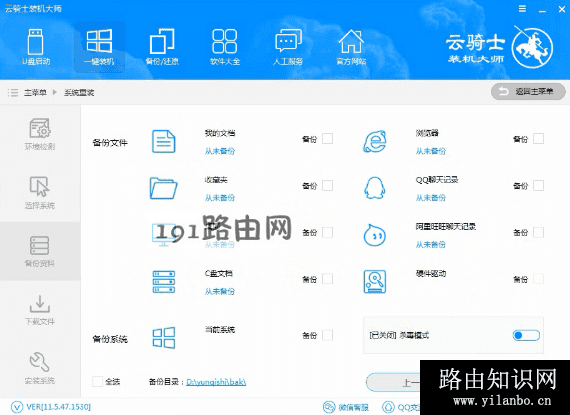570x415 pixels.
Task: Check the 备份 box for 当前系统
Action: tap(328, 335)
